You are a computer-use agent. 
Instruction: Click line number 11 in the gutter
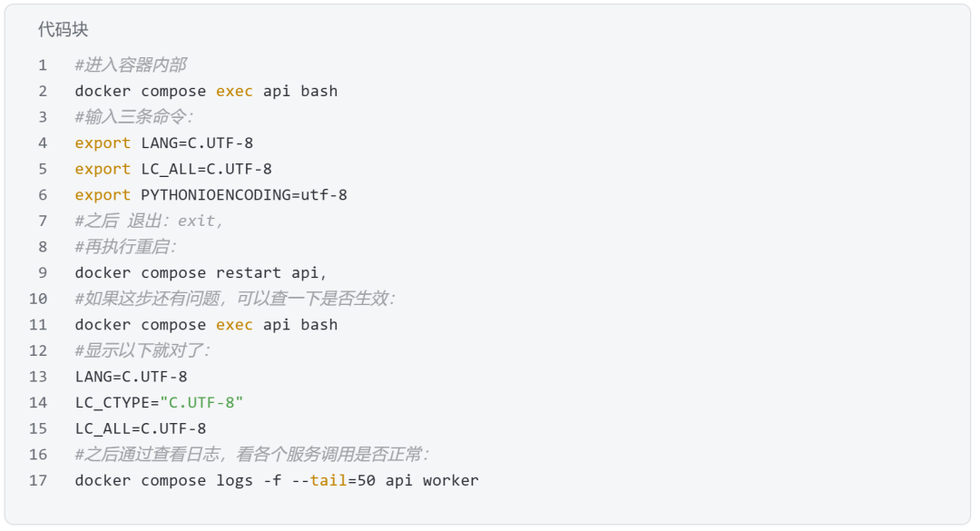pyautogui.click(x=38, y=325)
